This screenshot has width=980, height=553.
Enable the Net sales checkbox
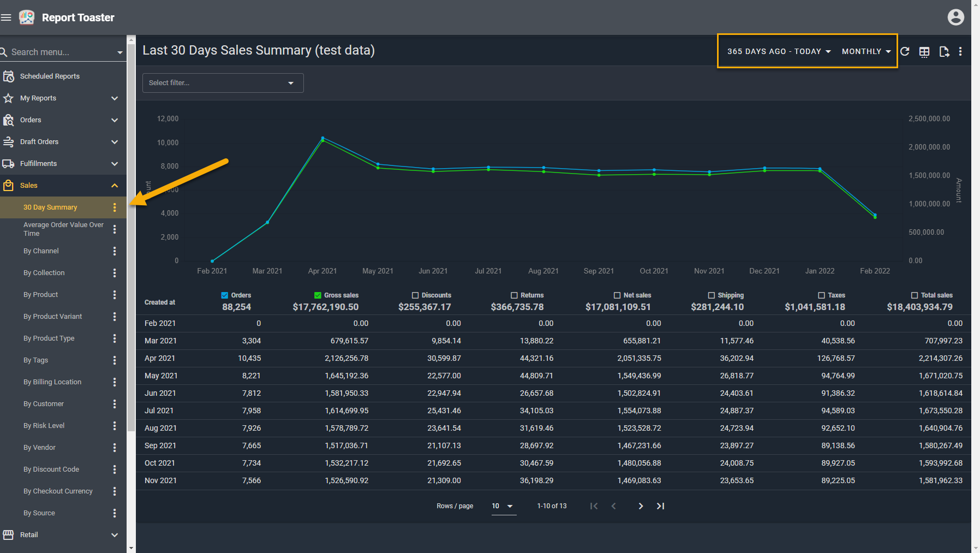point(617,295)
